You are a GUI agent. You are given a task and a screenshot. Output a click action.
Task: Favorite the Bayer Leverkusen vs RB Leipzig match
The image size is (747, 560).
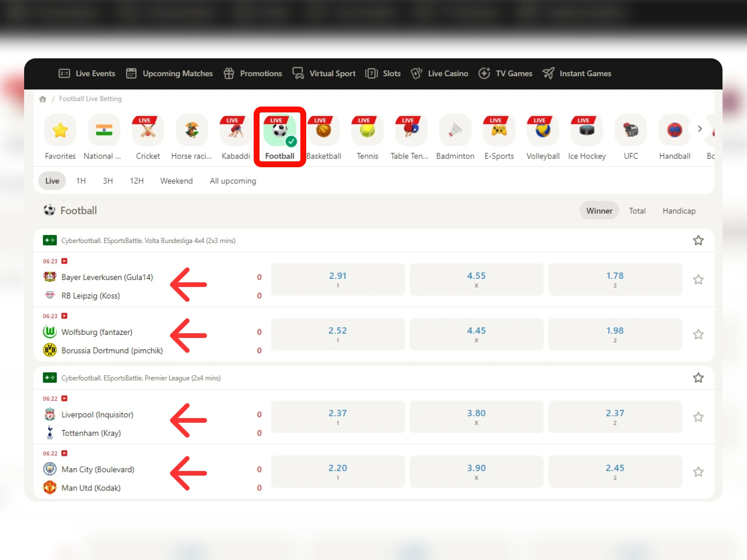pos(698,280)
